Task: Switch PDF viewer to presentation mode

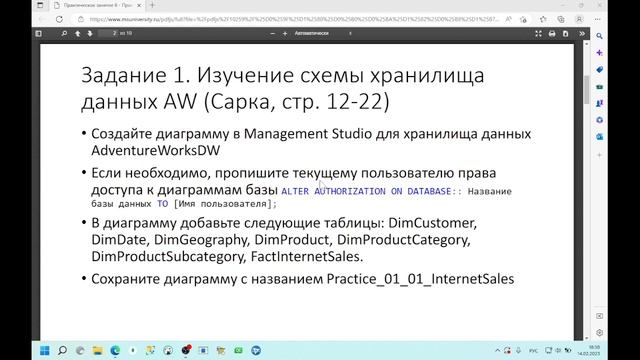Action: [538, 34]
